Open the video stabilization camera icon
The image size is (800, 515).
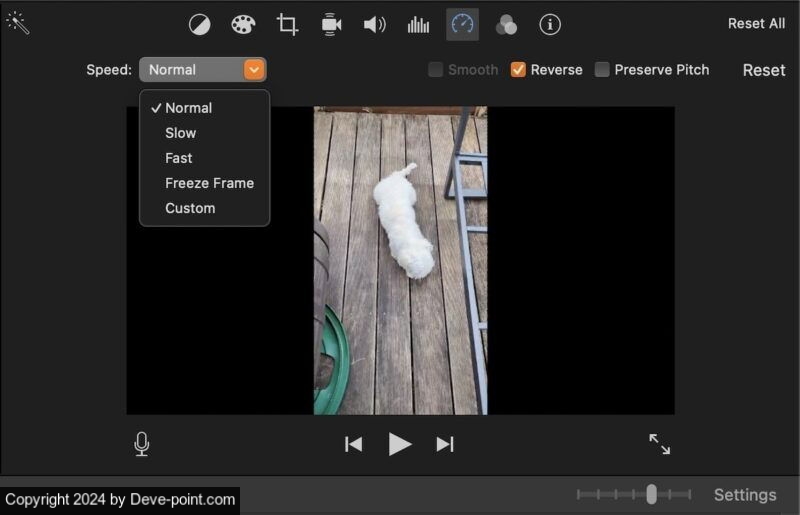(x=331, y=24)
